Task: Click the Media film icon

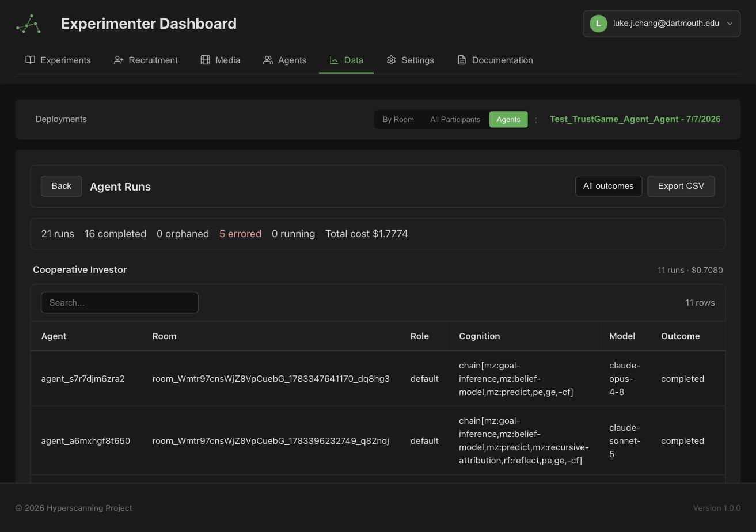Action: (205, 60)
